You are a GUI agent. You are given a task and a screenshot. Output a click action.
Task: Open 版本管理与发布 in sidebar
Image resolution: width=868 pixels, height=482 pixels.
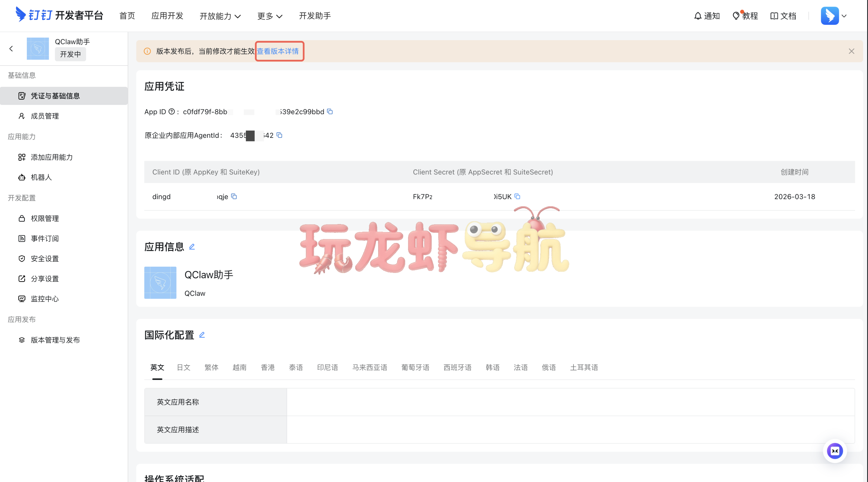(x=64, y=340)
